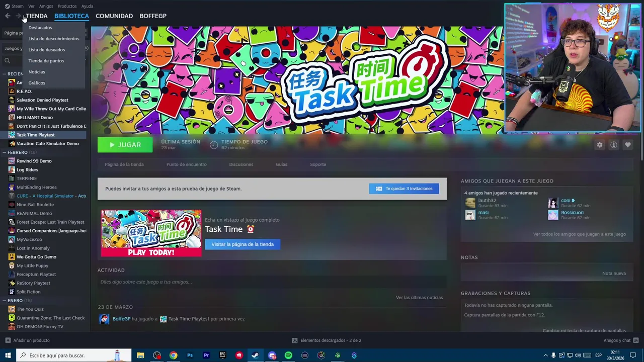Open game settings gear icon

coord(599,145)
